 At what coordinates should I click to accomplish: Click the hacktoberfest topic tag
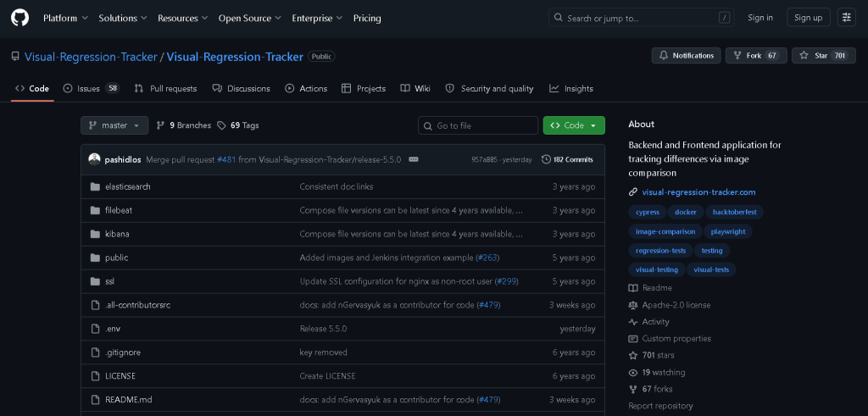pos(734,212)
